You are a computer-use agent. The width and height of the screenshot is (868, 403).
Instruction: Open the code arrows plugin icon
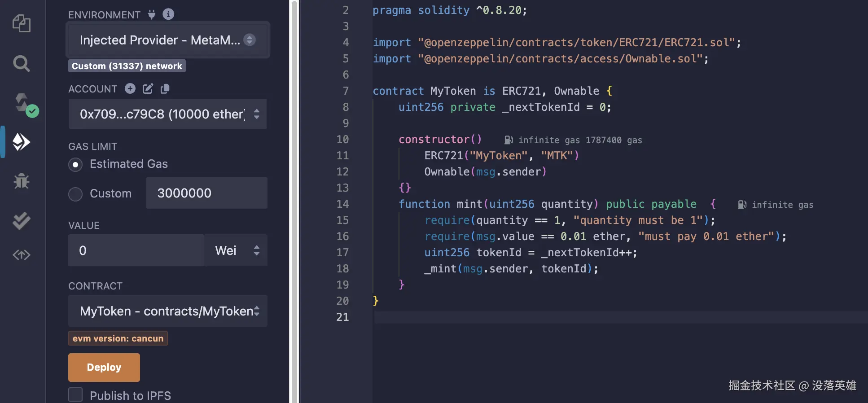pyautogui.click(x=22, y=255)
